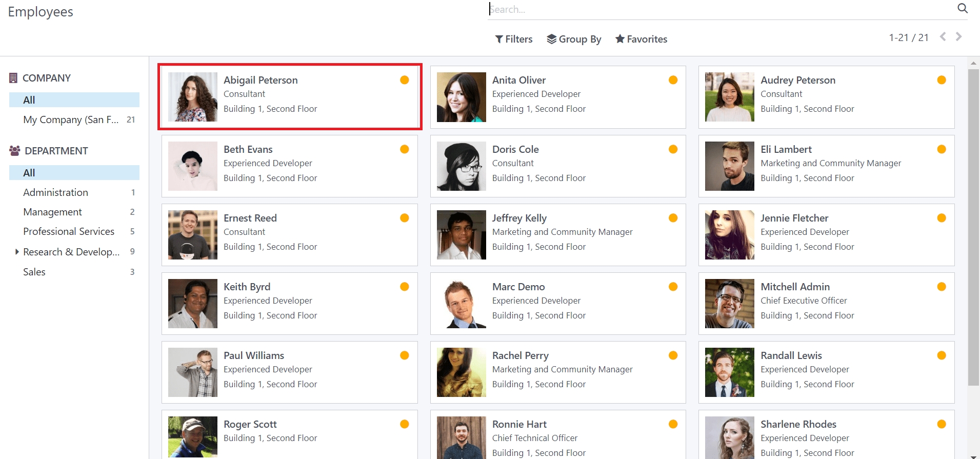Click Abigail Peterson's orange status dot
Screen dimensions: 980x459
pyautogui.click(x=404, y=80)
